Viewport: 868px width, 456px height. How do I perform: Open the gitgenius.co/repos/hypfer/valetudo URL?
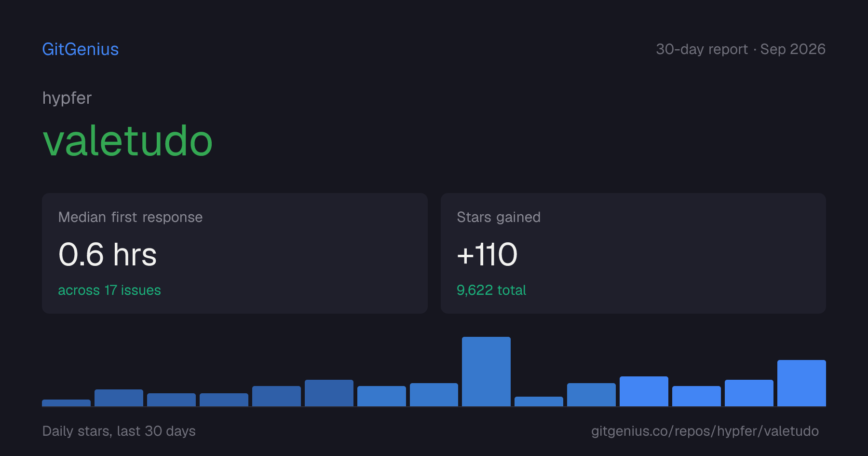pos(705,431)
